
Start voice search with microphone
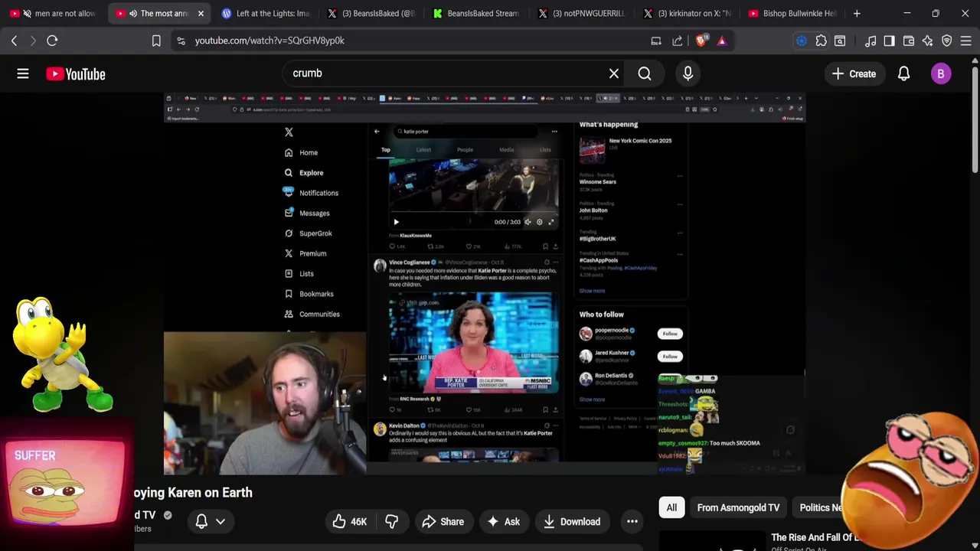coord(688,73)
